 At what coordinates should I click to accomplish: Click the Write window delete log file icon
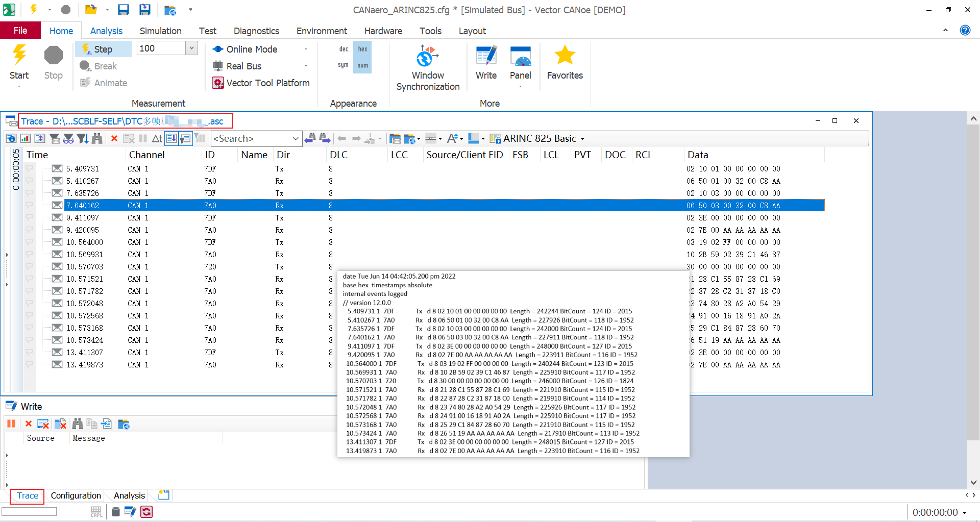pos(60,424)
